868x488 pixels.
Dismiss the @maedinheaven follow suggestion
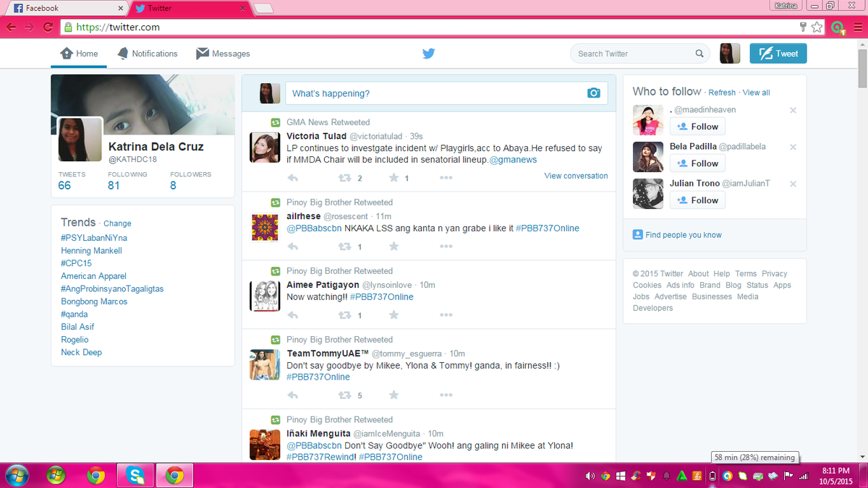point(793,111)
